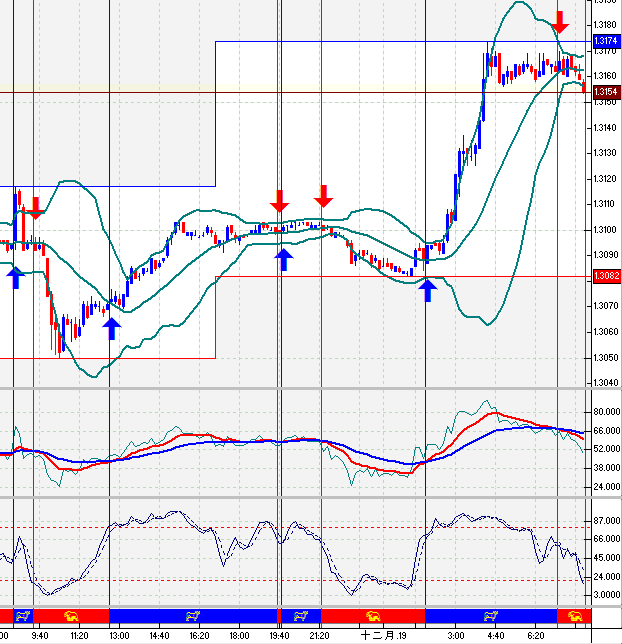Click the bear icon in the last red bar
This screenshot has width=622, height=644.
[574, 616]
